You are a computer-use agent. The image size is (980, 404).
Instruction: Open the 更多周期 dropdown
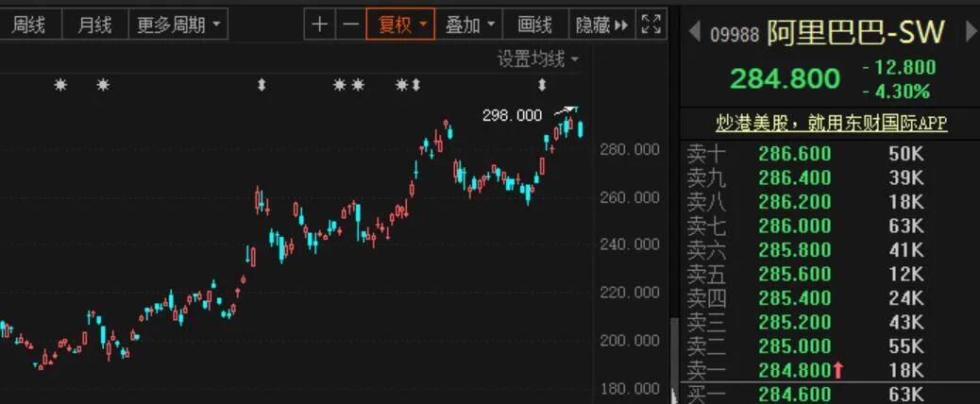(x=178, y=25)
